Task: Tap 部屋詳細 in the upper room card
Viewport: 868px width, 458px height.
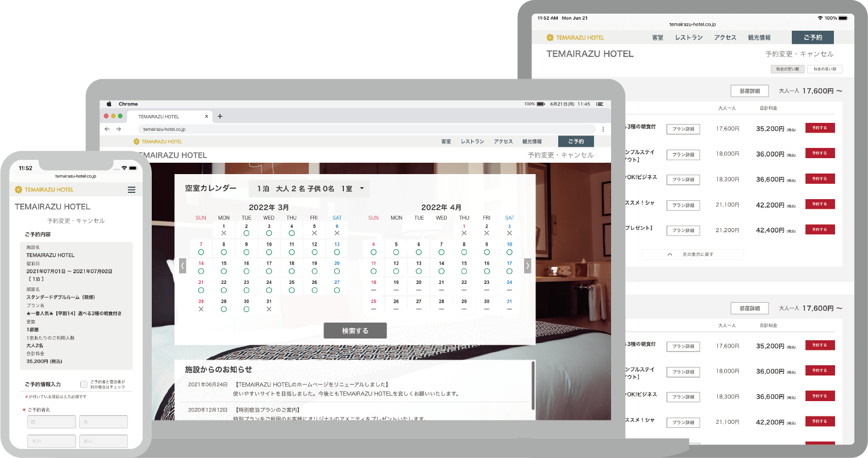Action: pyautogui.click(x=750, y=91)
